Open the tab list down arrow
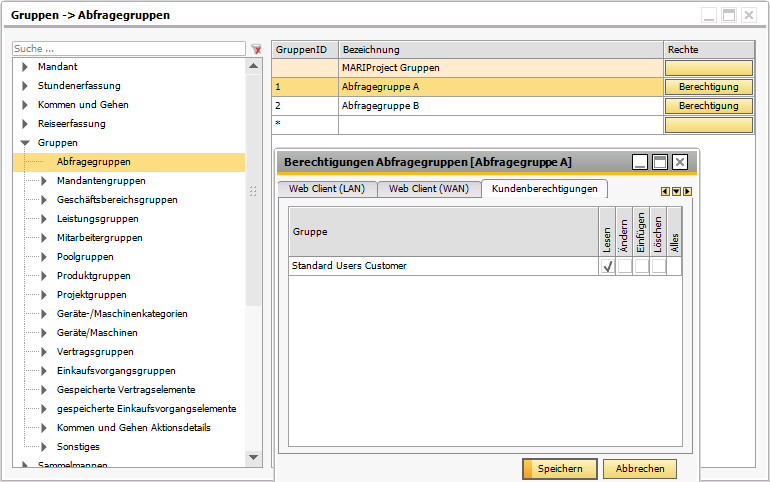Screen dimensions: 770x482 (676, 191)
